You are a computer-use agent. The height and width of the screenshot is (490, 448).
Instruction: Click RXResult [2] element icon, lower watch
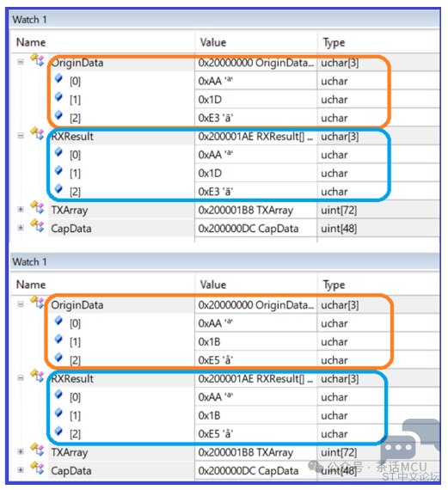[x=58, y=432]
